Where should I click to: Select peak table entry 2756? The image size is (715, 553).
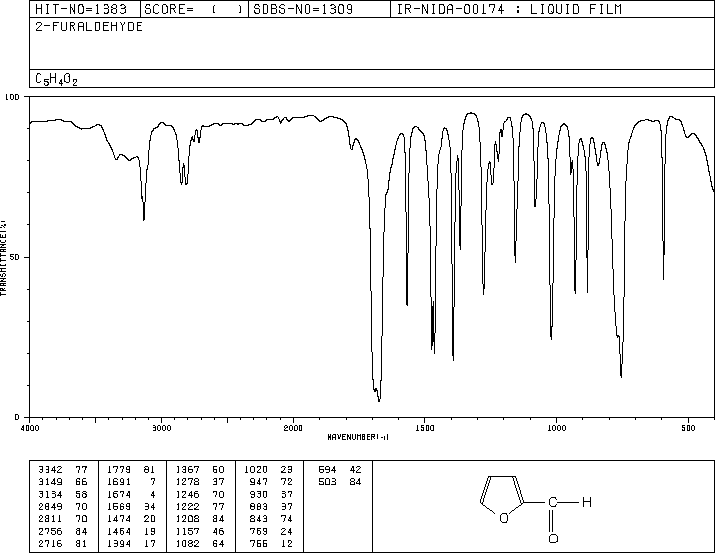tap(51, 532)
